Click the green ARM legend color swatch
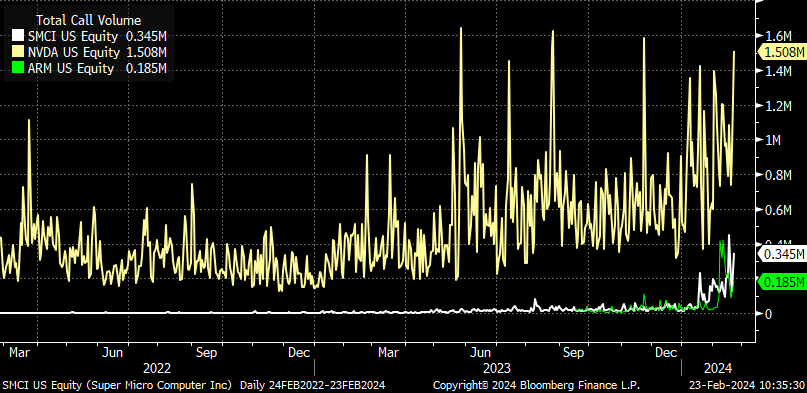 pyautogui.click(x=18, y=68)
